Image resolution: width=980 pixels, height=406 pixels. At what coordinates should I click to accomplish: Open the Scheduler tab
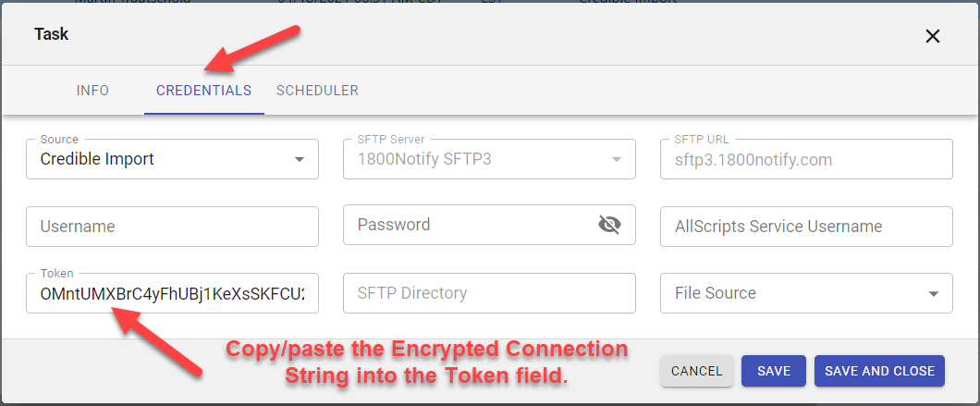tap(317, 91)
